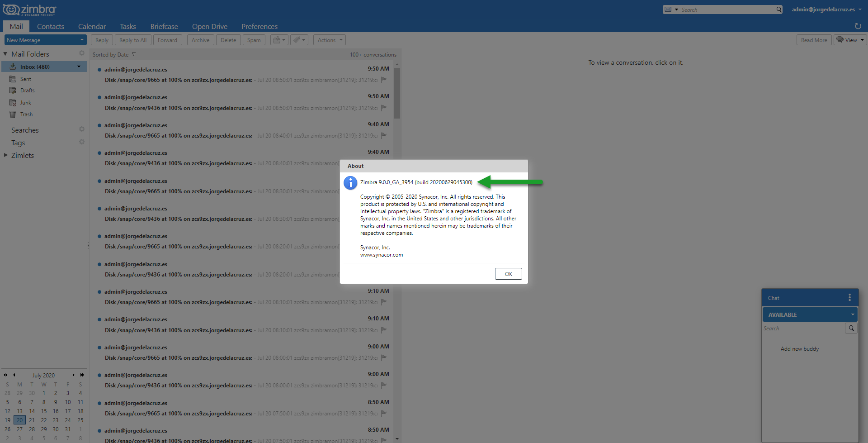Flag the 9:50 AM core/9436 message

pos(384,108)
